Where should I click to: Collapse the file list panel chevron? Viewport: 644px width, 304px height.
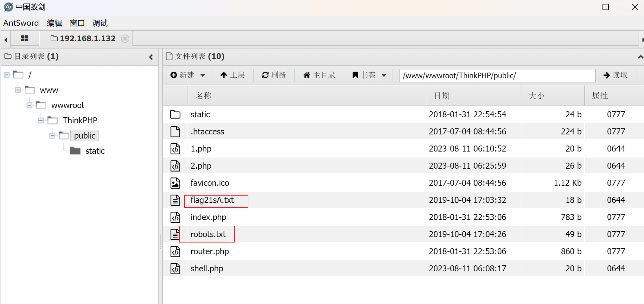(x=641, y=57)
